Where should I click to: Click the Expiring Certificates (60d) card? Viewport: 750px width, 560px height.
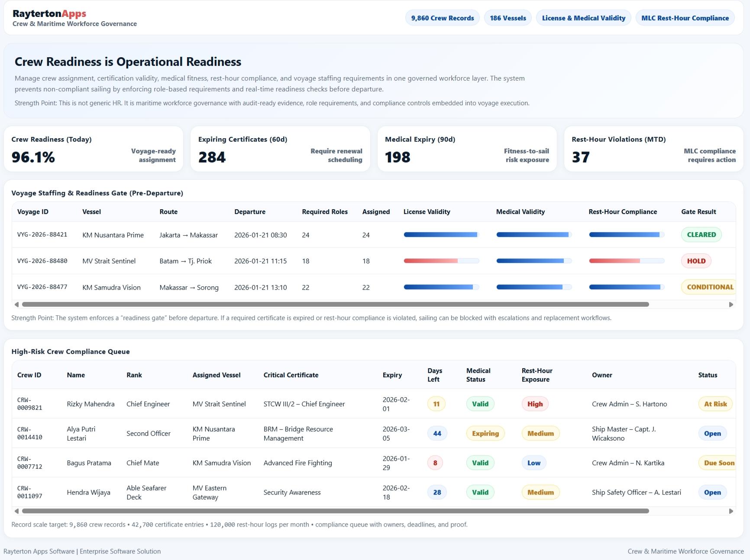tap(280, 149)
